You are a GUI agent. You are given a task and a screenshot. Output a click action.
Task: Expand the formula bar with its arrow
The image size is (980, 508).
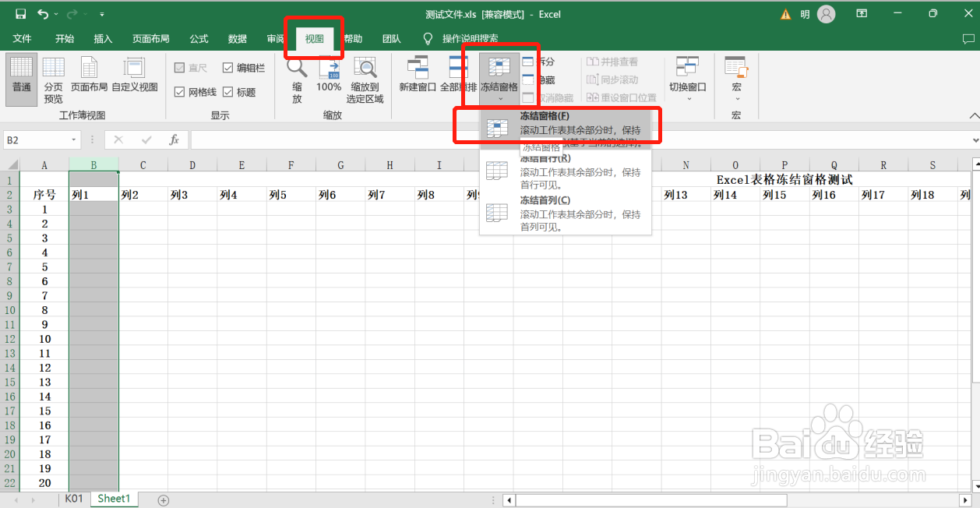[x=975, y=139]
